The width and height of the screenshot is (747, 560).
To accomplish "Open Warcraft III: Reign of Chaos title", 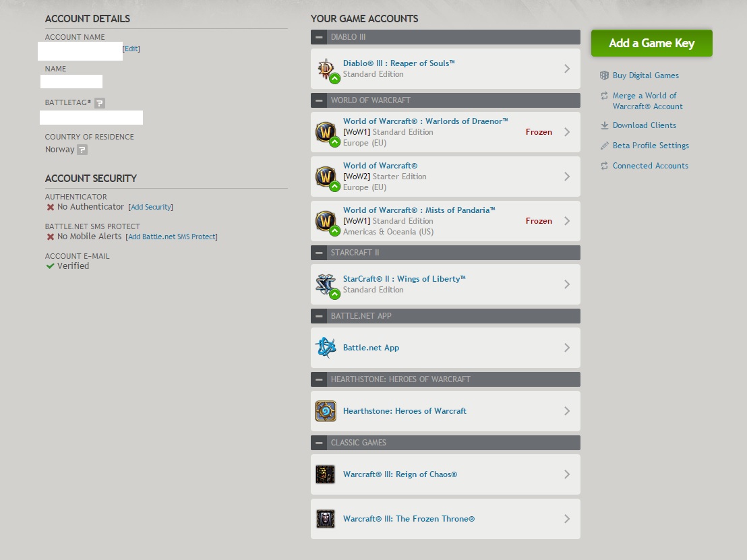I will 400,474.
